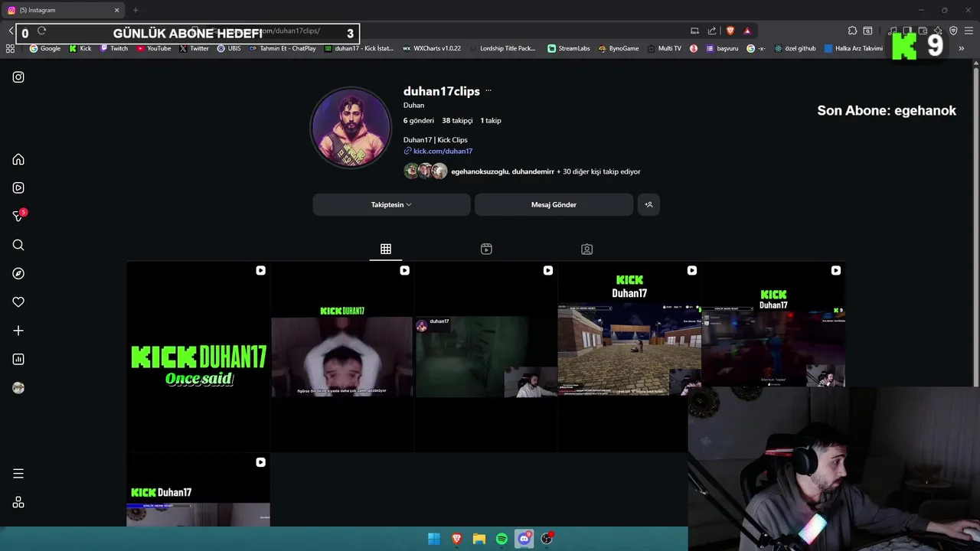
Task: Switch to the Reels tab on profile
Action: click(486, 249)
